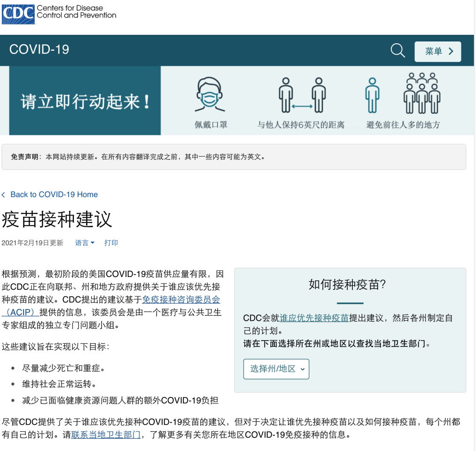Click 与他人保持6英尺的距离 caption

301,125
